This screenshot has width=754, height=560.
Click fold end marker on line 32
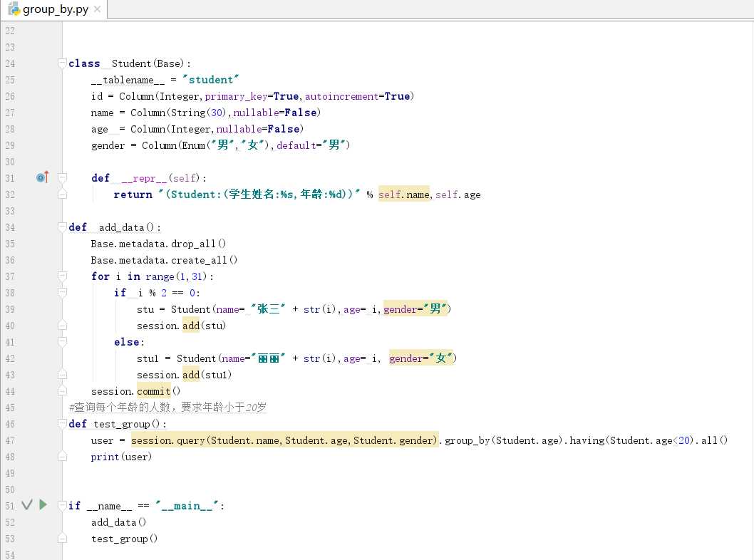[62, 195]
